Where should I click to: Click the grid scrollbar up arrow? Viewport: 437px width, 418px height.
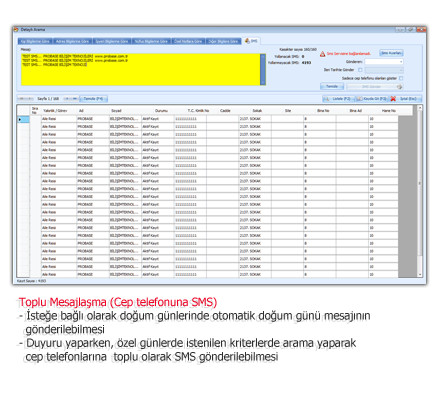pos(420,108)
